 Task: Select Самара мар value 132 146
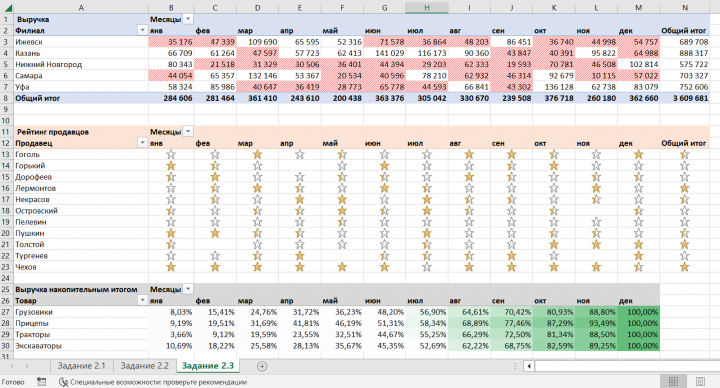[x=257, y=76]
